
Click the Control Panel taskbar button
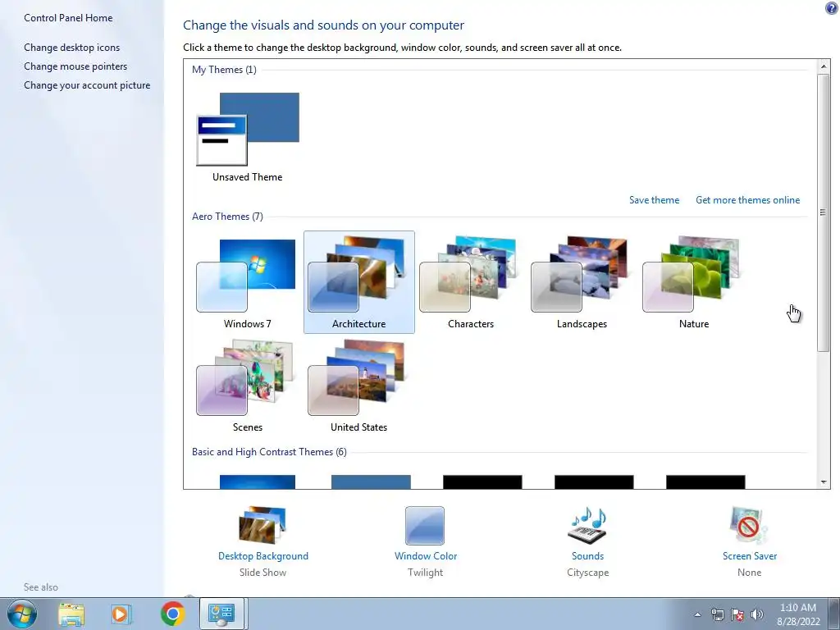pyautogui.click(x=221, y=614)
